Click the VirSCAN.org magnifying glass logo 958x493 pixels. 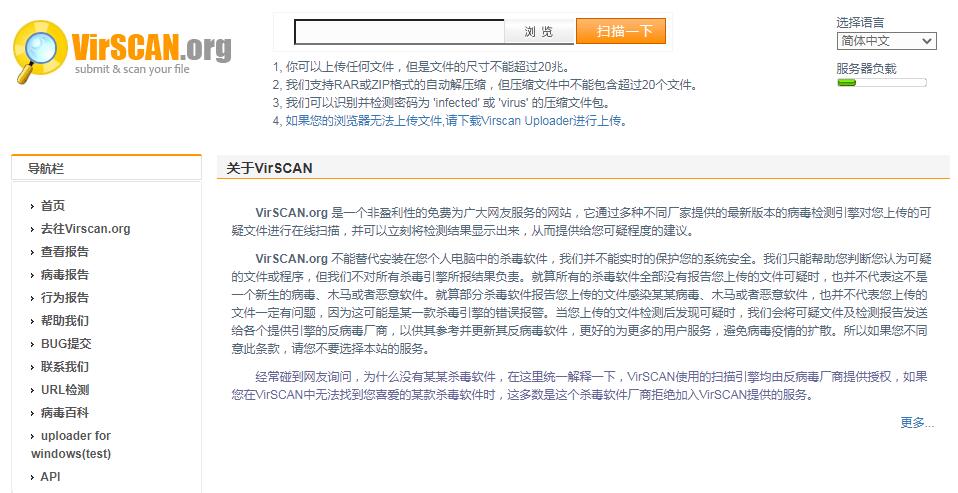point(40,51)
